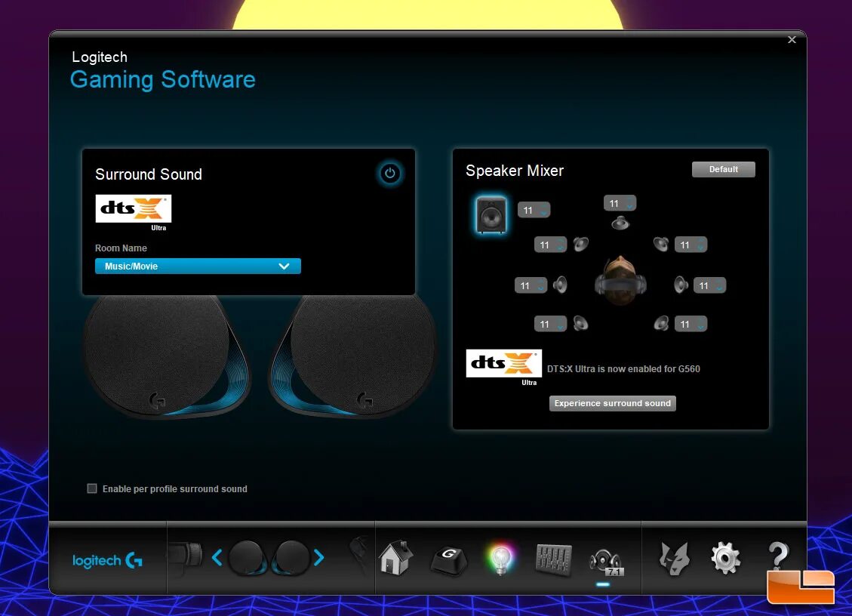Open lighting settings bulb icon

point(500,559)
